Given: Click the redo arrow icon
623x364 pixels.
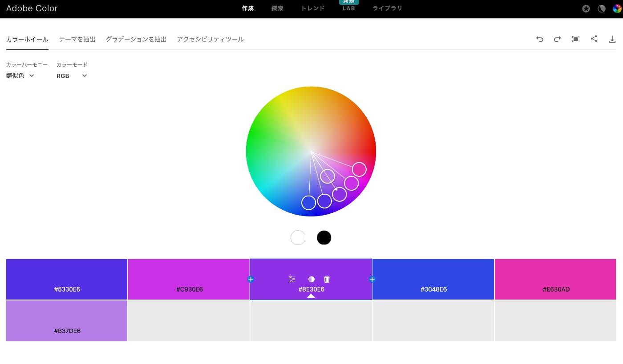Looking at the screenshot, I should point(557,39).
